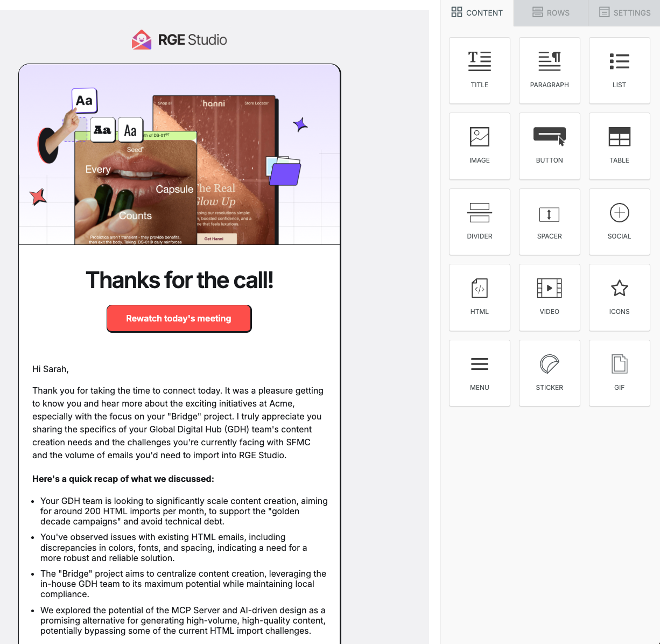Select the quick recap bold heading
Viewport: 660px width, 644px height.
click(x=123, y=479)
